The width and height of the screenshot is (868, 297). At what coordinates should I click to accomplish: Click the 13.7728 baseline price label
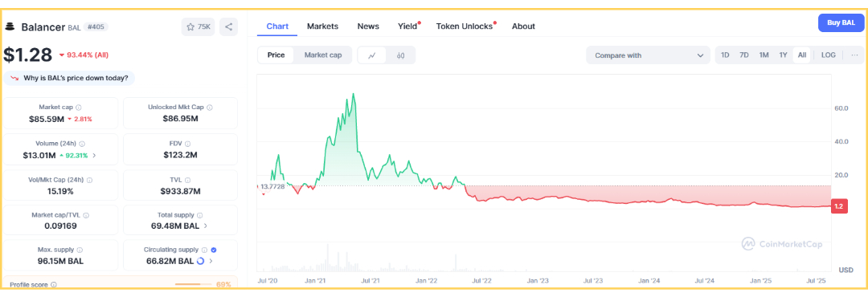click(272, 186)
